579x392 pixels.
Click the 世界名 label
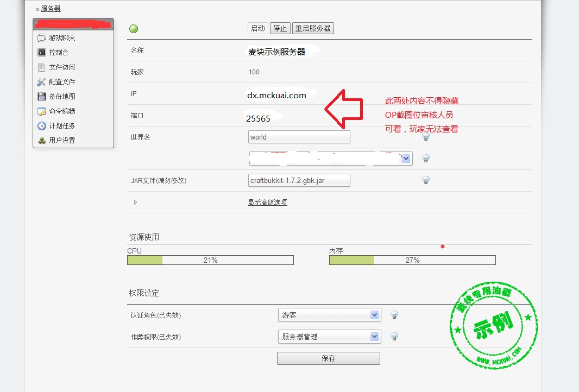click(140, 137)
